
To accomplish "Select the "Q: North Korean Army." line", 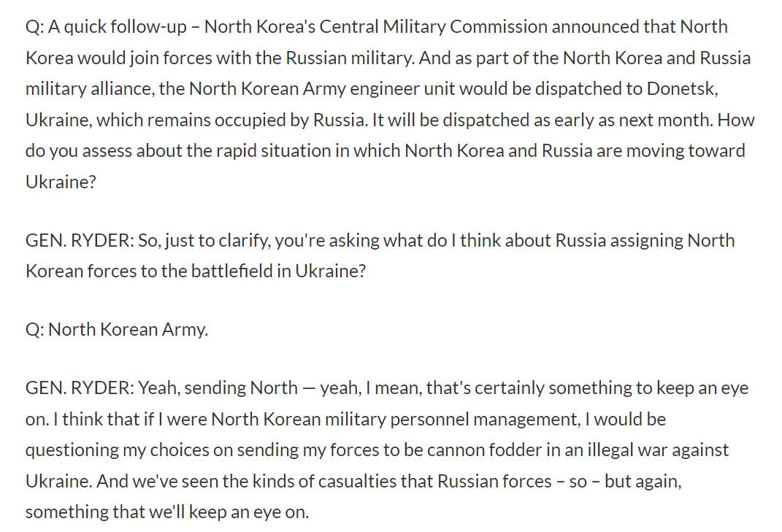I will pyautogui.click(x=117, y=329).
